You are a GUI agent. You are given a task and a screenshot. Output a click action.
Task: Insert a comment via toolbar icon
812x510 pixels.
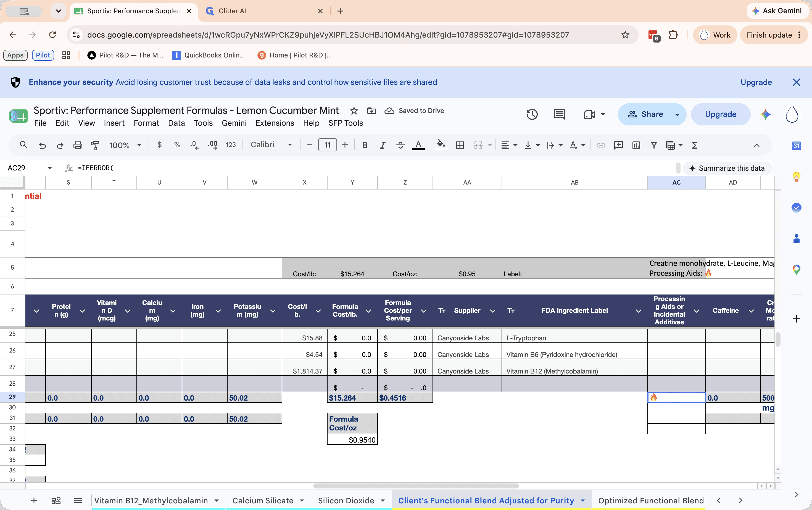tap(618, 145)
